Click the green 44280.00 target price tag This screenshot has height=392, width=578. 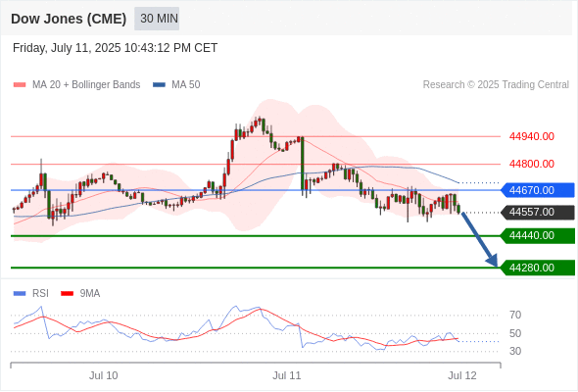coord(538,268)
